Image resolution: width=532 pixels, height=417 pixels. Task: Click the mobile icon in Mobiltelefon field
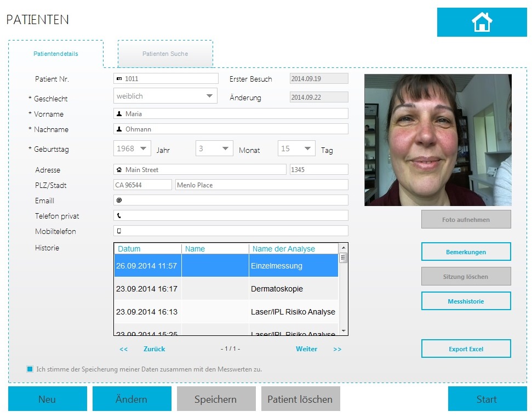coord(119,231)
